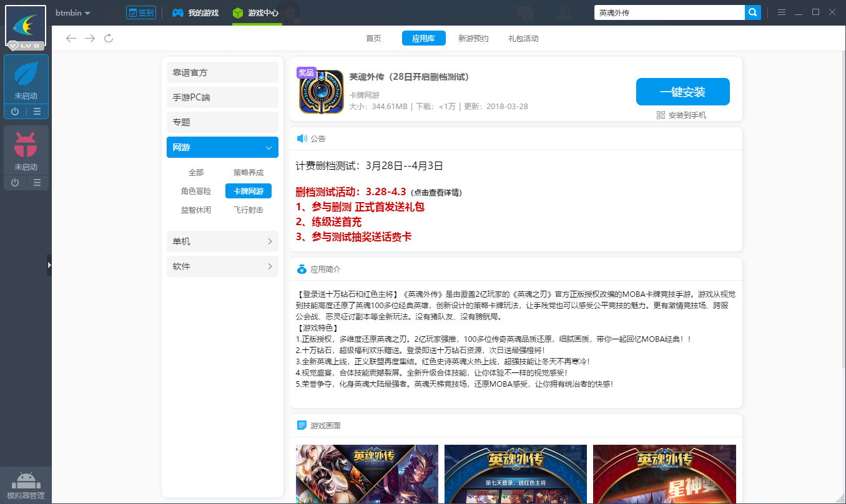Click the 参与测试抽奖送话费卡 line
The height and width of the screenshot is (504, 846).
[353, 236]
